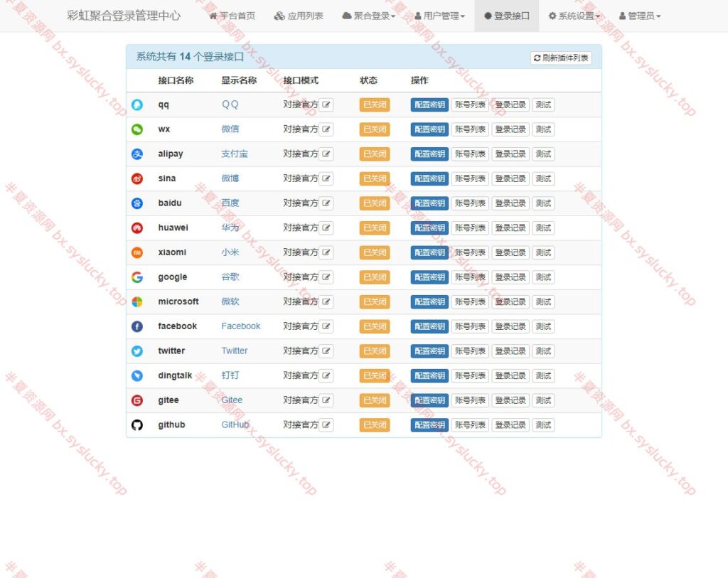
Task: Toggle the 已关闭 status for qq
Action: [375, 105]
